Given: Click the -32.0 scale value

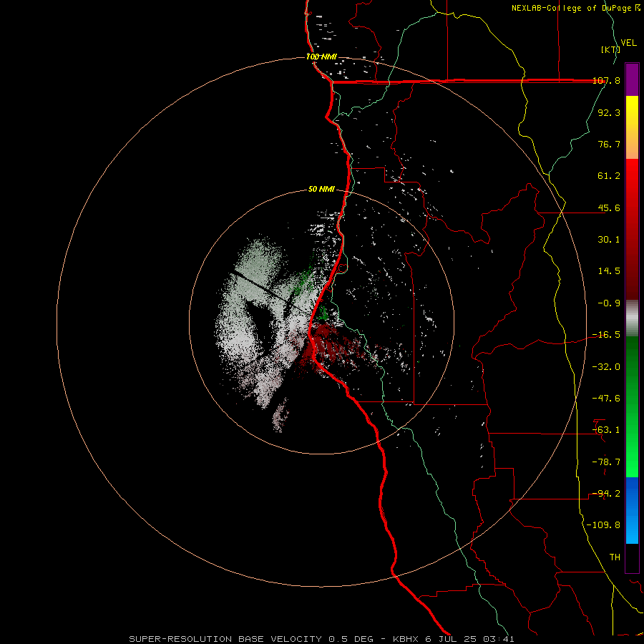Looking at the screenshot, I should pyautogui.click(x=606, y=367).
